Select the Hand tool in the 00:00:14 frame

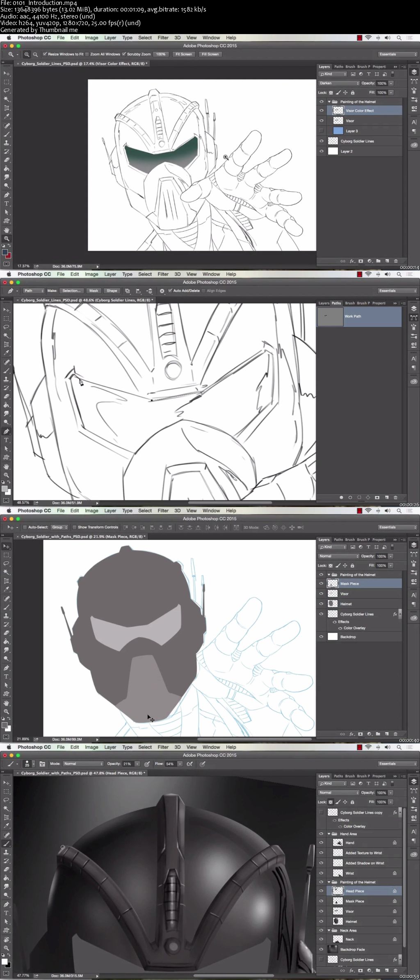point(7,230)
